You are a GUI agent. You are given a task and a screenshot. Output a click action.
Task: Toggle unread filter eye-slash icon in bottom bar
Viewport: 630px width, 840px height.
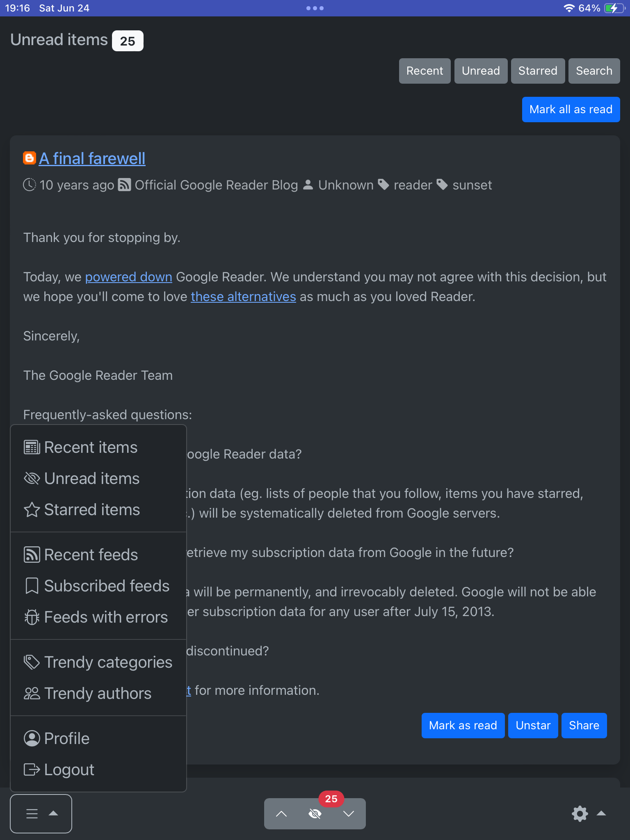(x=315, y=814)
